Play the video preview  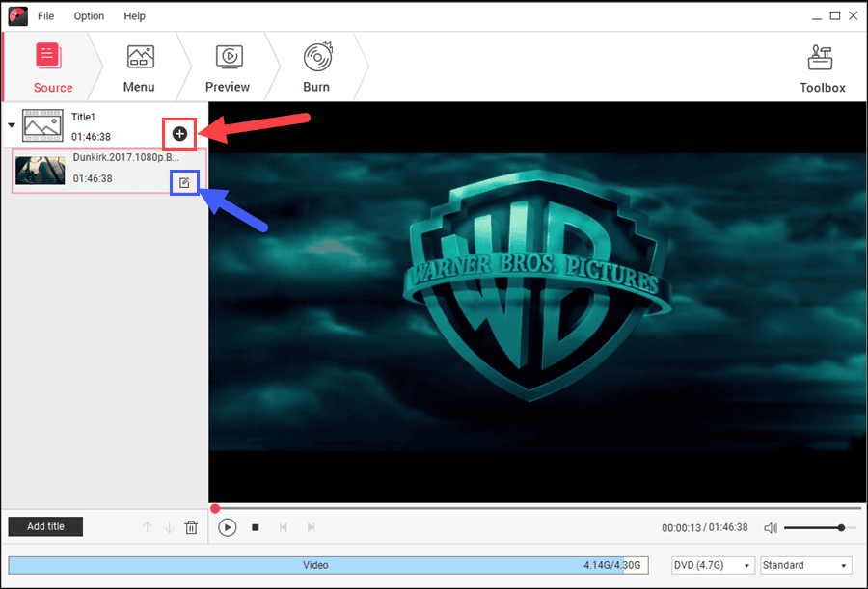pos(227,527)
